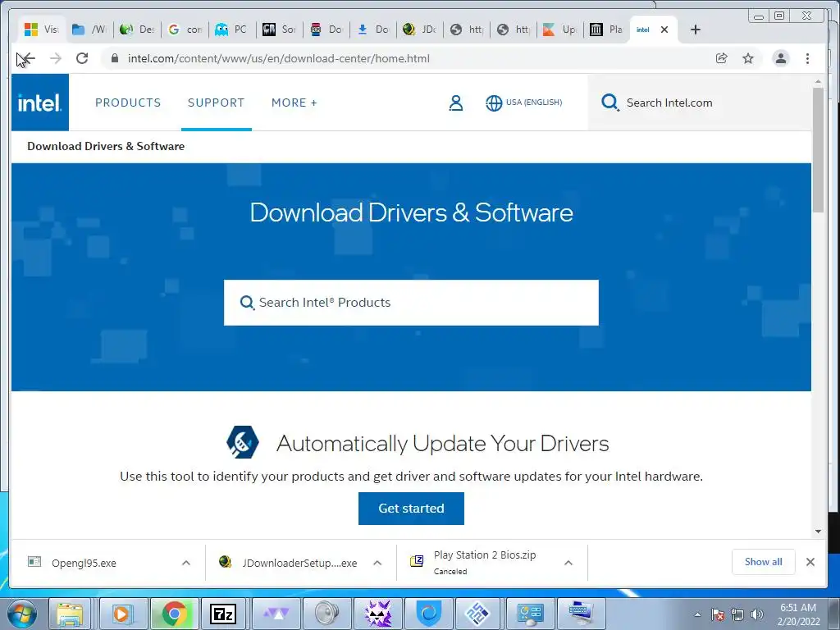Viewport: 840px width, 630px height.
Task: Open 7-Zip from the taskbar
Action: [223, 614]
